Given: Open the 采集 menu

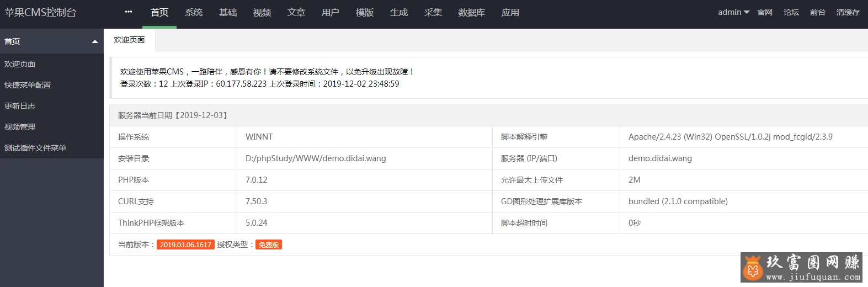Looking at the screenshot, I should pos(433,12).
